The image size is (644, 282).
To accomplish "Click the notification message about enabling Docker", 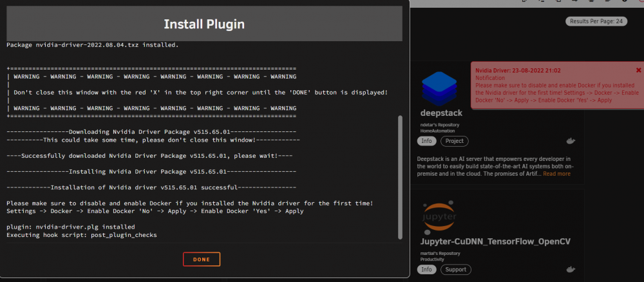I will (x=556, y=93).
